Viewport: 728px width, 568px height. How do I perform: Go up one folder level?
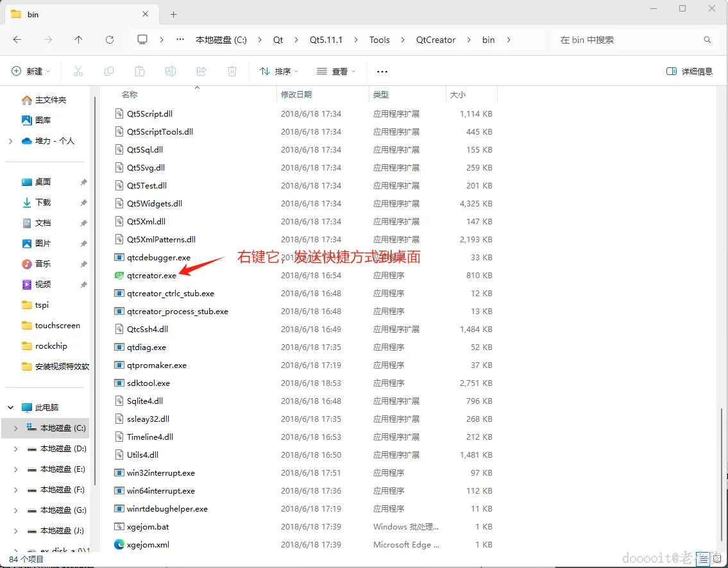(78, 40)
